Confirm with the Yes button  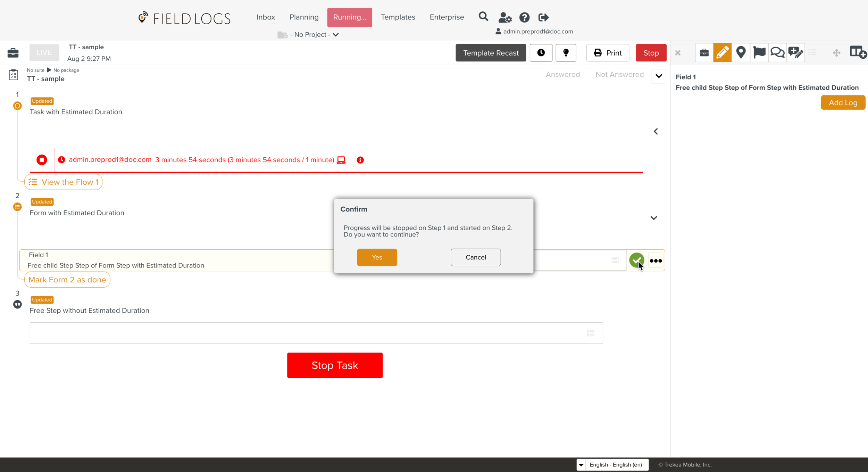377,257
